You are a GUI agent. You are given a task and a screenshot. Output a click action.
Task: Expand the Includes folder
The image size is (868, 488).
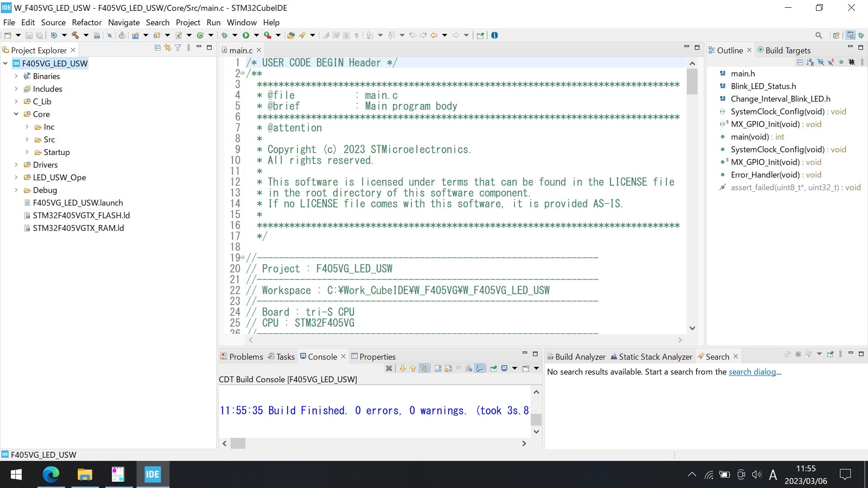coord(16,89)
